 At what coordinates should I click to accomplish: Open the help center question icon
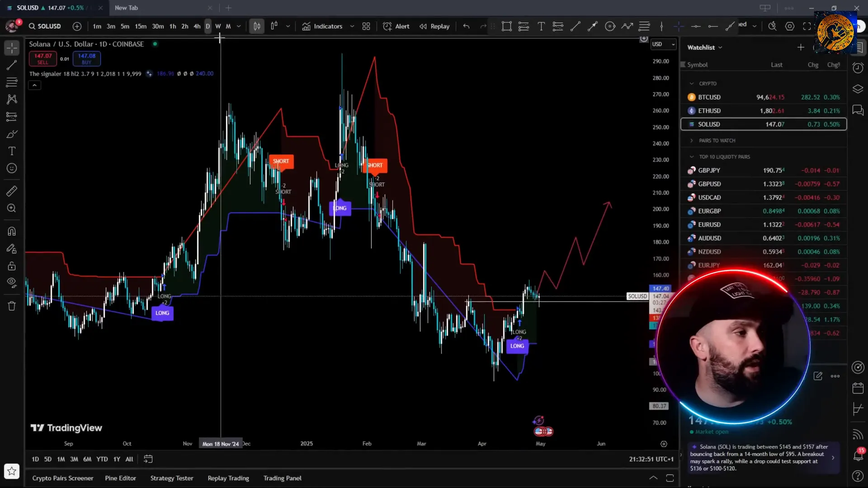click(858, 476)
